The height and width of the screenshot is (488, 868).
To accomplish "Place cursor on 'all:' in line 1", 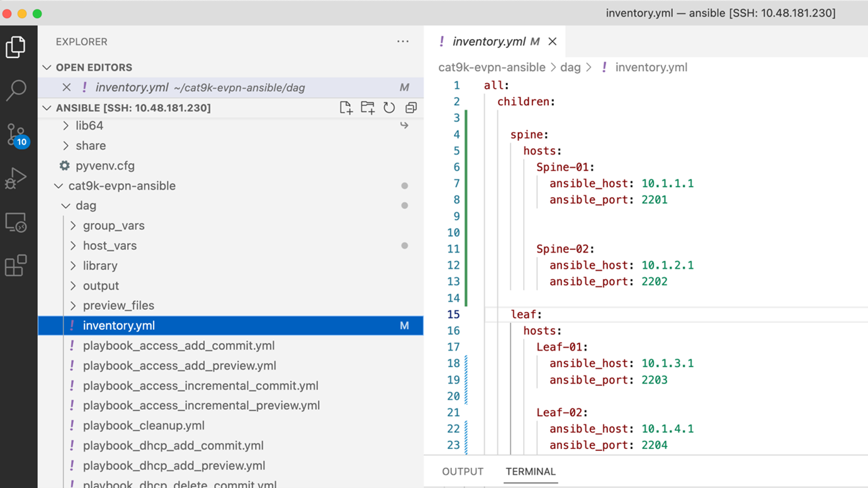I will pyautogui.click(x=497, y=85).
